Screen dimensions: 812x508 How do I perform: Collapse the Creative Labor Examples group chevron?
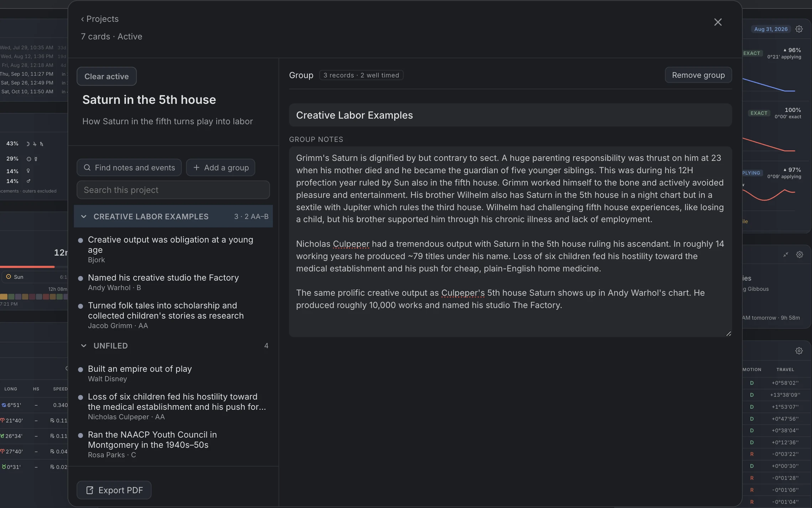click(84, 216)
